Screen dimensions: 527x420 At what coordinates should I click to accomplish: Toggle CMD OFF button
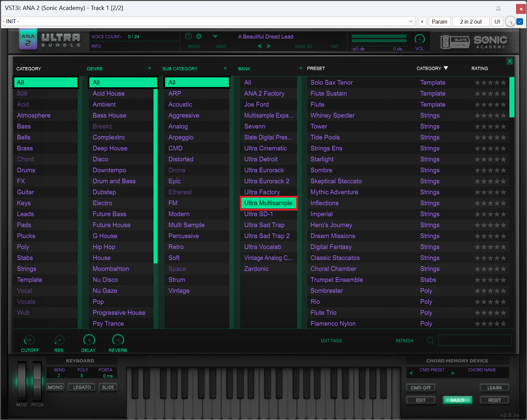[421, 388]
